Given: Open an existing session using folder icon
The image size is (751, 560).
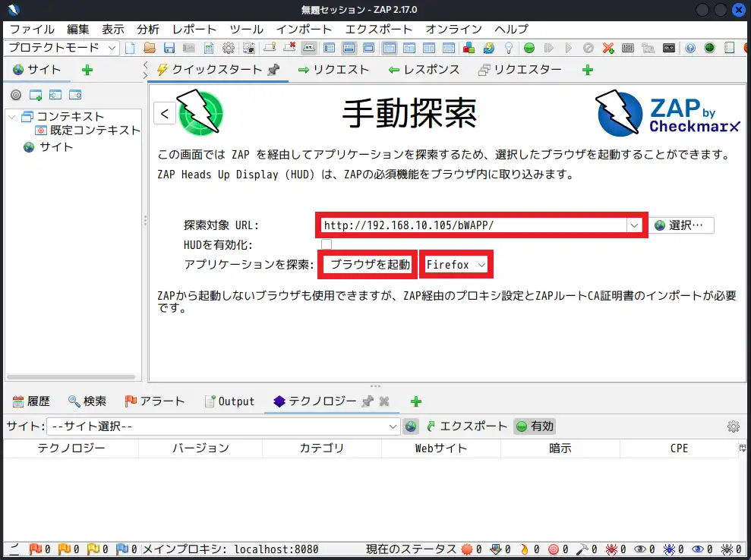Looking at the screenshot, I should click(150, 47).
